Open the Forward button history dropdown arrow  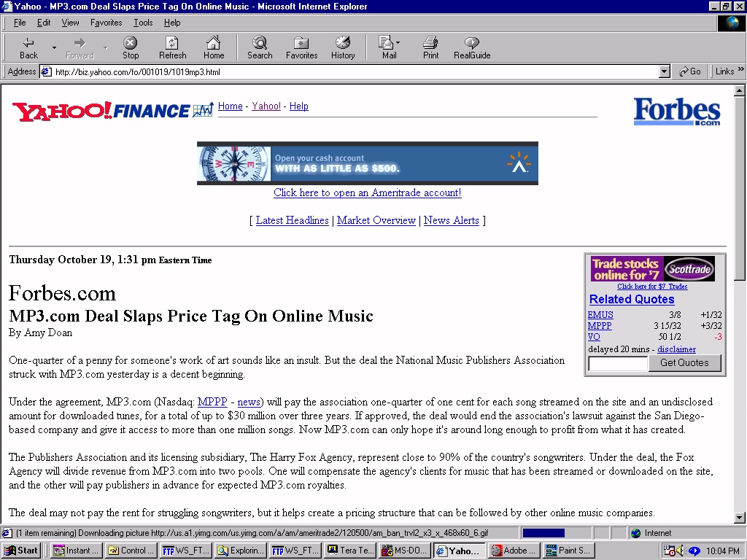pyautogui.click(x=105, y=48)
